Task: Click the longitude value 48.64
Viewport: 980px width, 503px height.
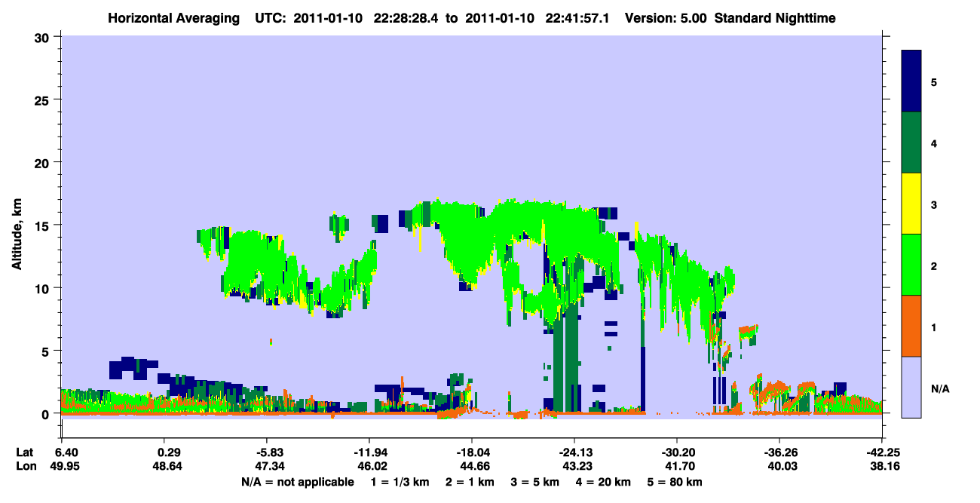Action: tap(169, 467)
